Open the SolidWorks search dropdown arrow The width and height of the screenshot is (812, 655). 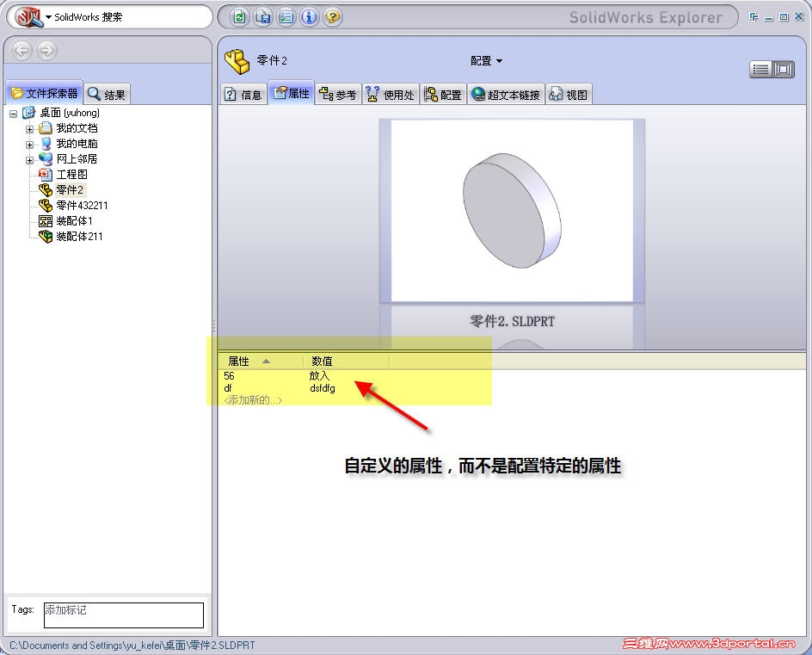coord(49,17)
